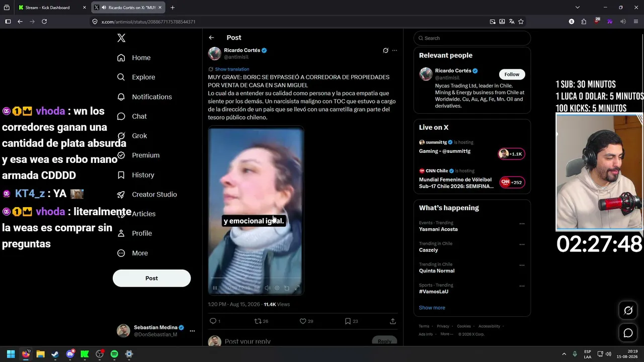
Task: Open more options for Yasmani Acosta trend
Action: pyautogui.click(x=522, y=224)
